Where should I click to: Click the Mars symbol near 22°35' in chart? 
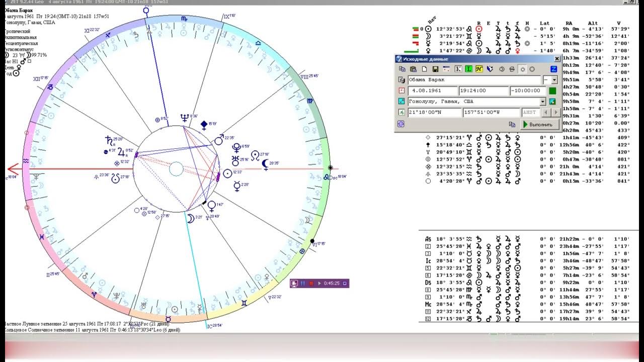click(219, 140)
